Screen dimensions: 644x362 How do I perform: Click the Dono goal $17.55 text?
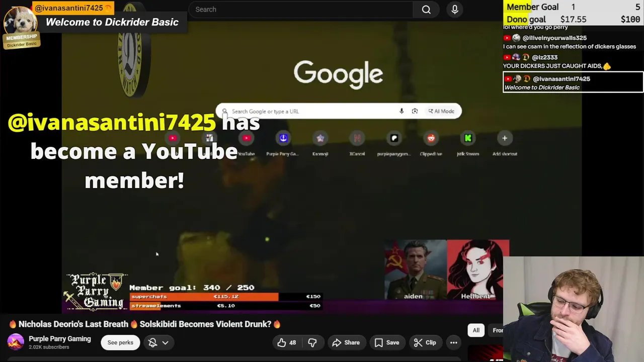tap(546, 20)
